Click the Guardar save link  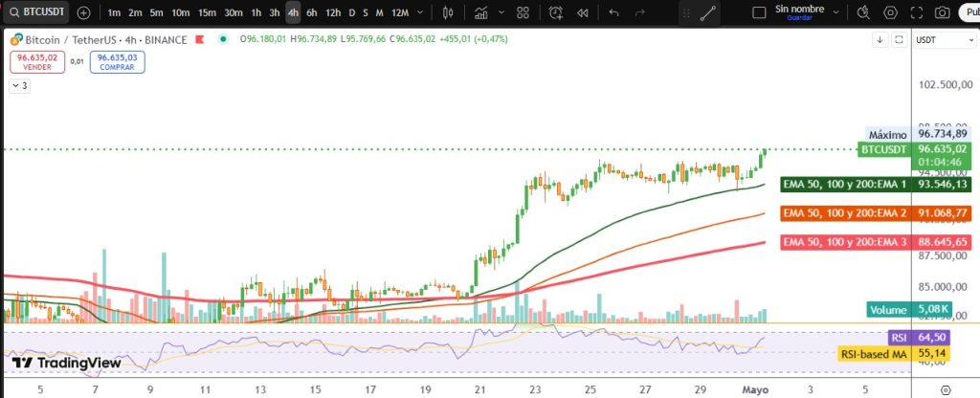[x=799, y=18]
